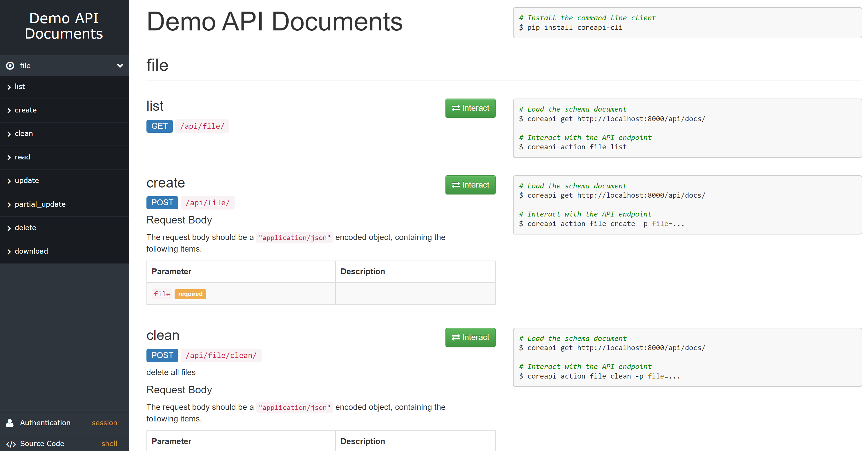Expand the partial_update endpoint in the sidebar
This screenshot has width=868, height=451.
pos(40,204)
